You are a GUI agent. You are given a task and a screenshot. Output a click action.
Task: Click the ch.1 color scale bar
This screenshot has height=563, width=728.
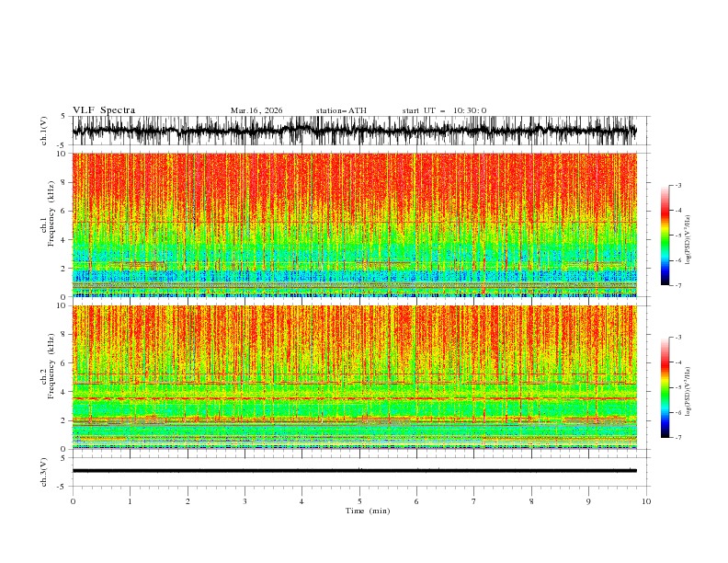pyautogui.click(x=665, y=236)
